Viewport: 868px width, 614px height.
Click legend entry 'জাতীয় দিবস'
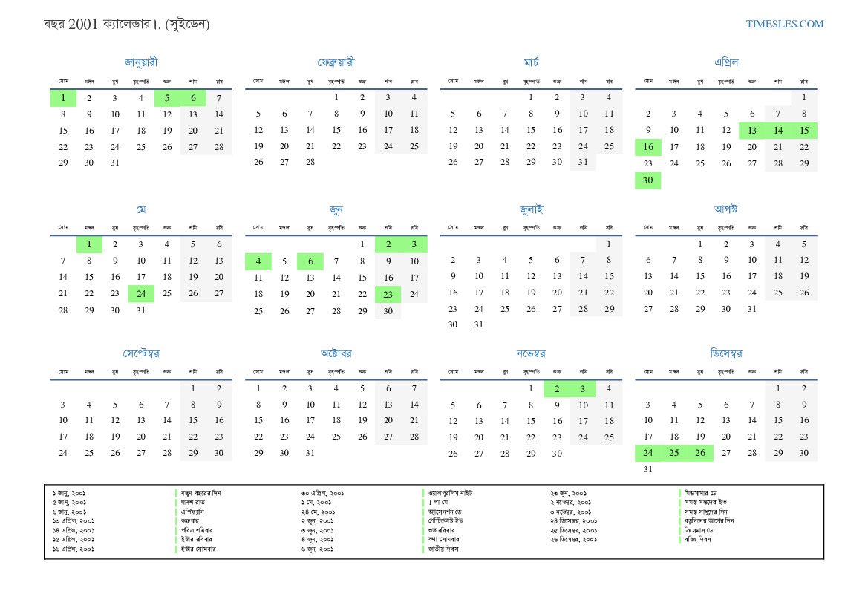[x=443, y=549]
